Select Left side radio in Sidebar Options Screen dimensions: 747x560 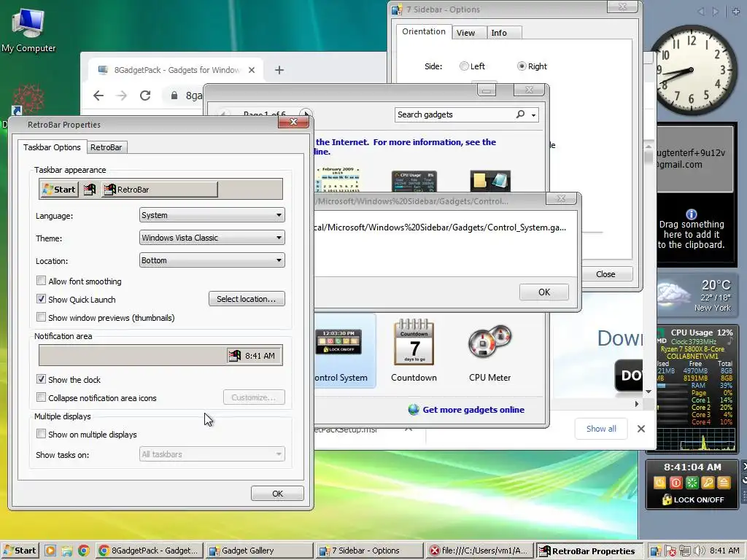coord(464,66)
